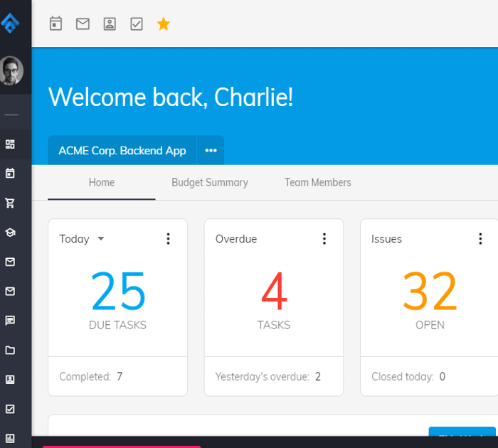Click the yellow star shortcuts icon
498x448 pixels.
(x=164, y=24)
